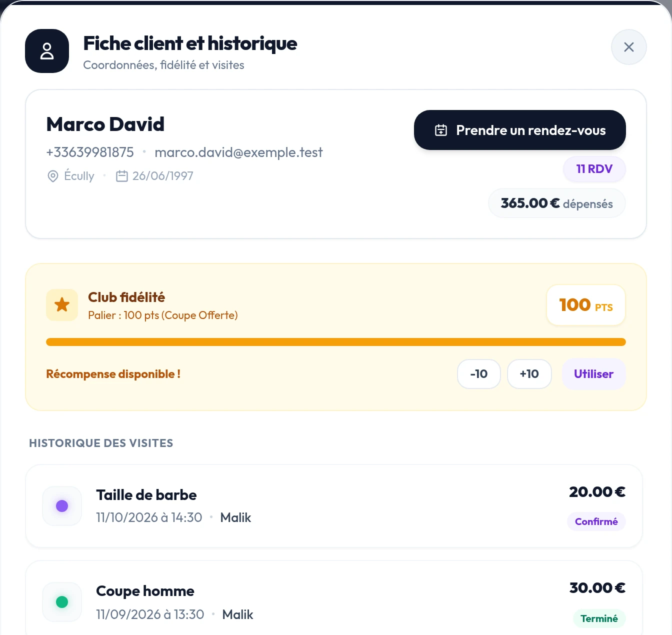Click the user profile icon in header
The width and height of the screenshot is (672, 635).
(47, 51)
